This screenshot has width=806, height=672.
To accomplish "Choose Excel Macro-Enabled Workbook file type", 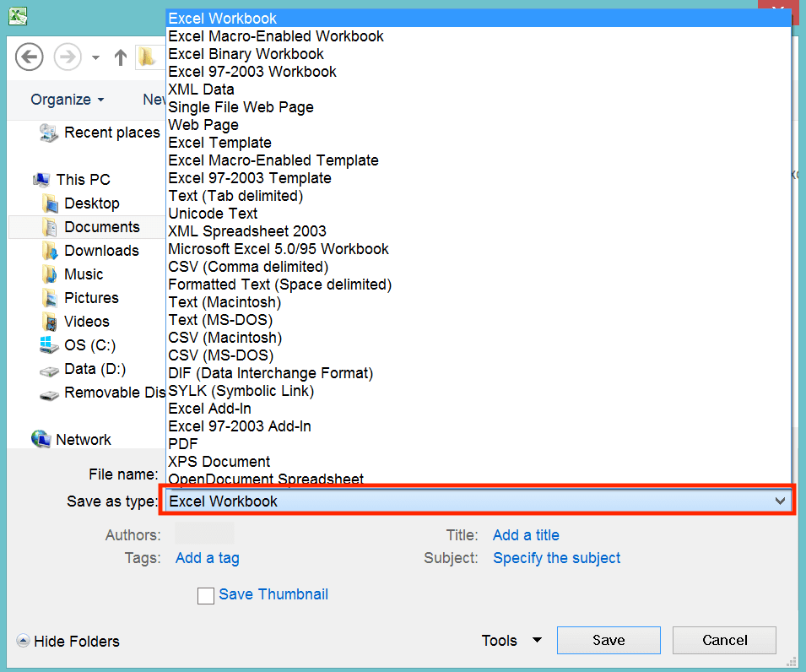I will coord(479,36).
